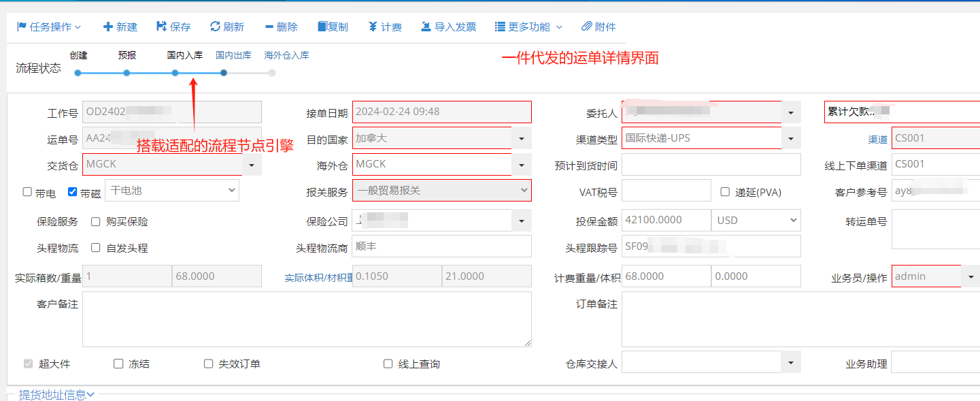
Task: Open the 保险公司 dropdown arrow
Action: click(x=522, y=221)
